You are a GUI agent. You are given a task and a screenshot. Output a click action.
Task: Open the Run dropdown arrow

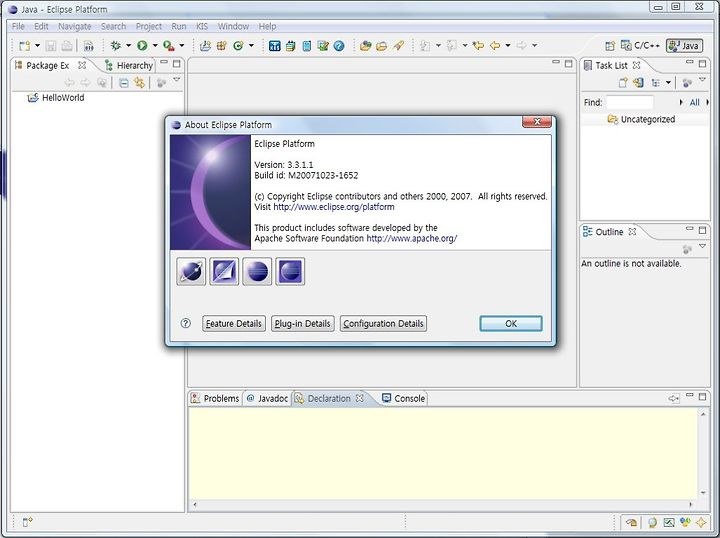tap(155, 45)
